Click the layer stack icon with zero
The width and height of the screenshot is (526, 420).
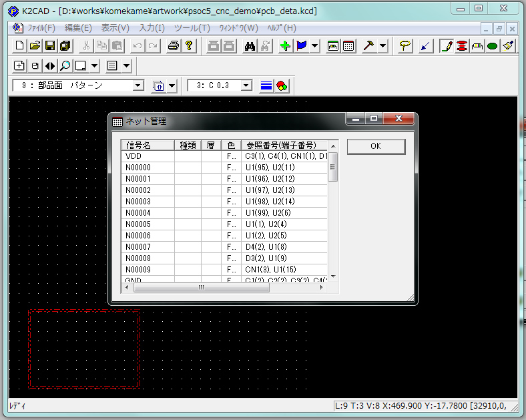[159, 86]
